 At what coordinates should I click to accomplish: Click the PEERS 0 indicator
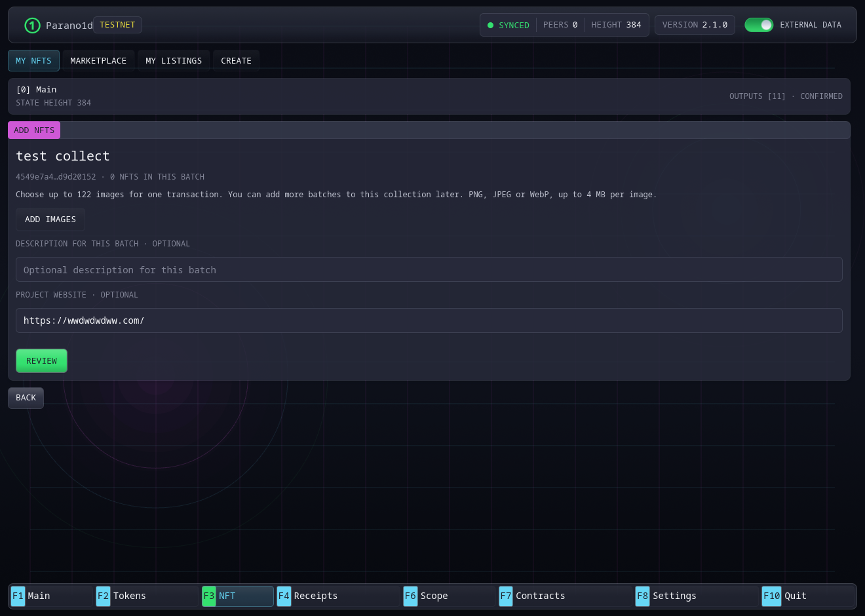pos(560,25)
